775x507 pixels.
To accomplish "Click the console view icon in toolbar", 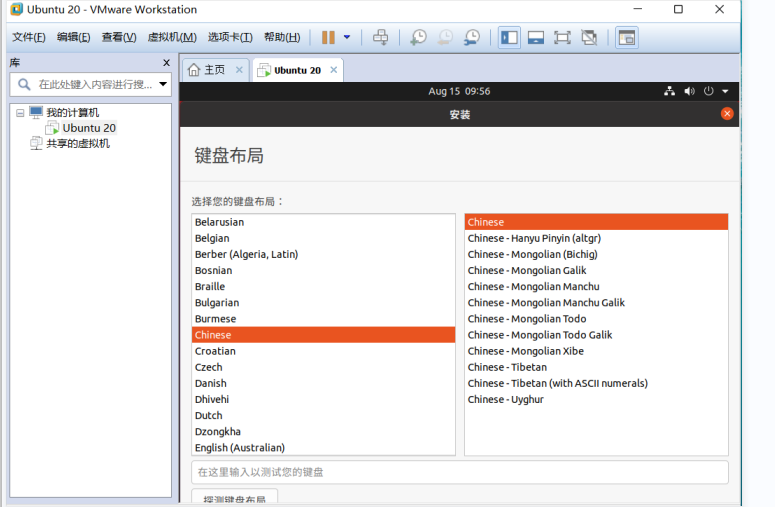I will coord(627,38).
